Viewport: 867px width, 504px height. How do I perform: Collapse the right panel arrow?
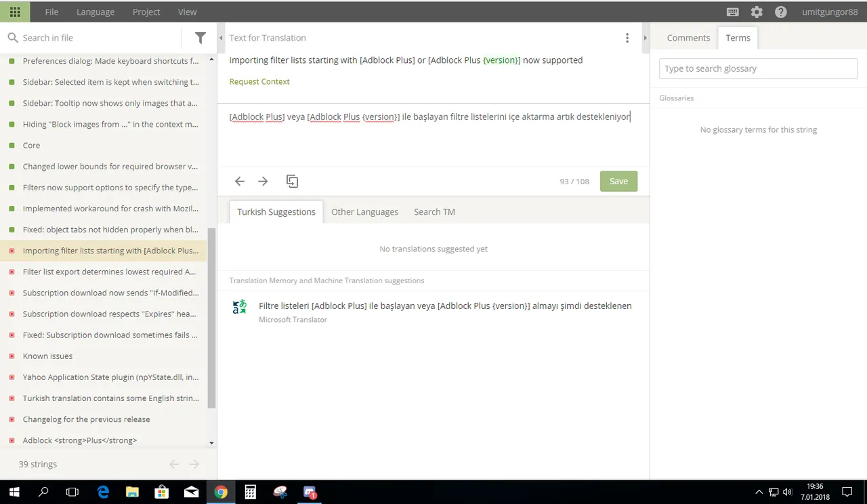tap(645, 38)
